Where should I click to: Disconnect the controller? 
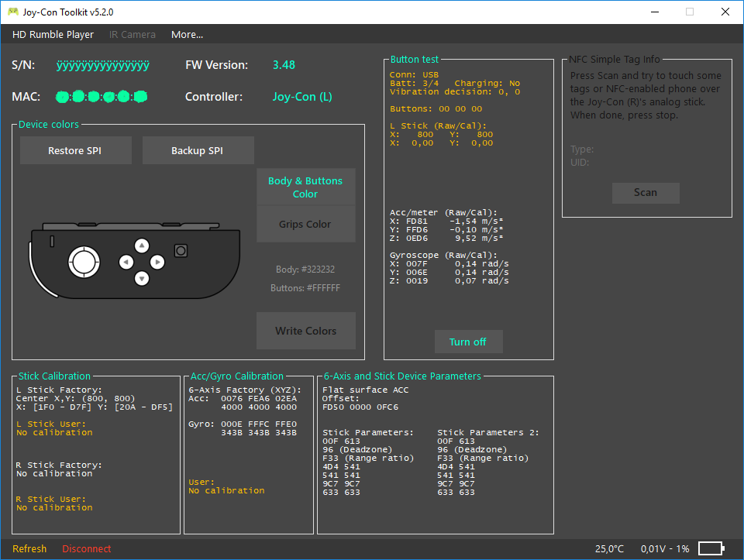86,548
